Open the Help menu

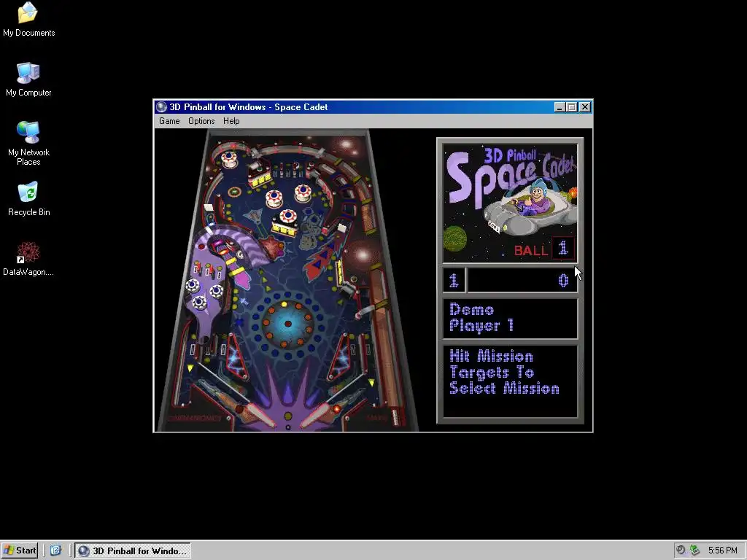231,121
